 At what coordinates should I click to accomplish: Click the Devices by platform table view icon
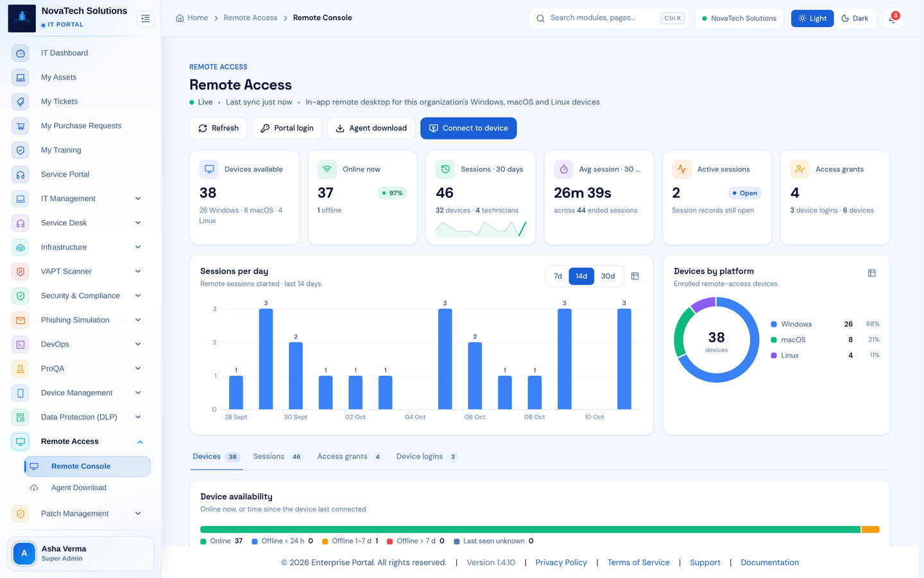point(871,273)
